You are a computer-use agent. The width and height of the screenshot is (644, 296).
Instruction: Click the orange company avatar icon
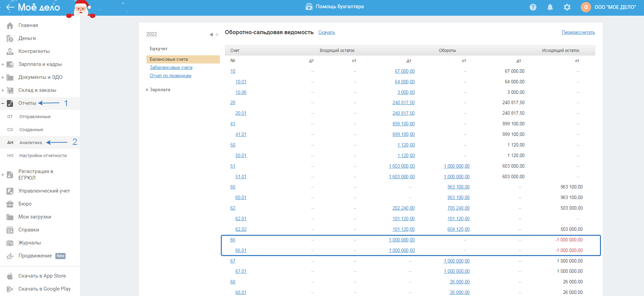[x=586, y=7]
